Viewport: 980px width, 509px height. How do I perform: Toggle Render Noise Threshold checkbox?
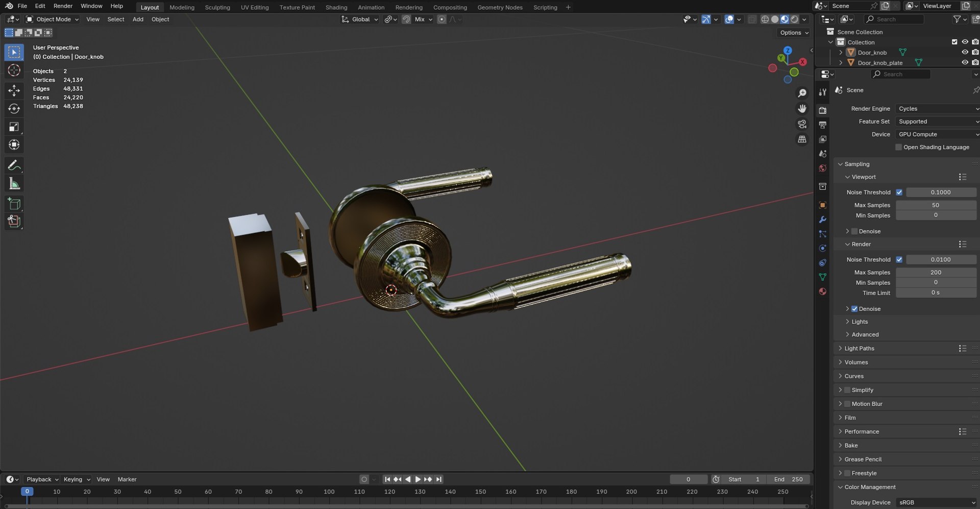click(899, 259)
